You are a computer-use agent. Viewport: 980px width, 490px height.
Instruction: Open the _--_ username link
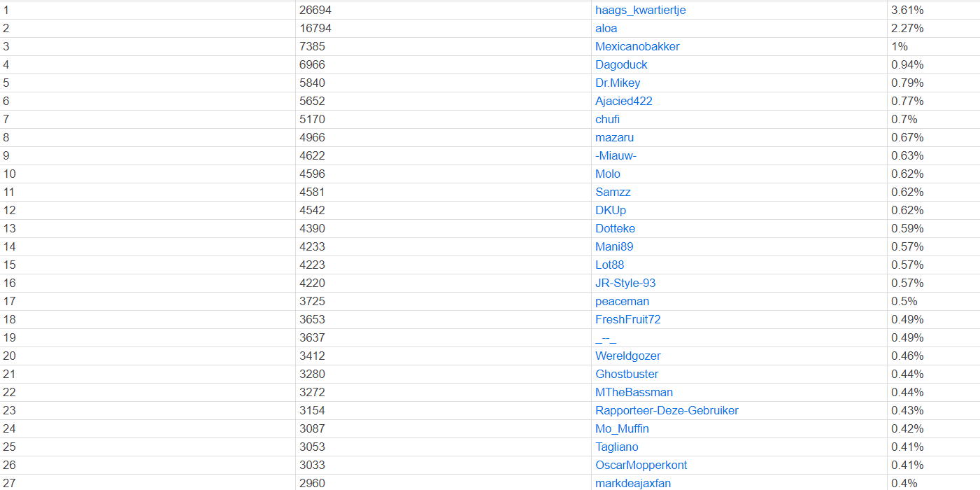(x=606, y=338)
